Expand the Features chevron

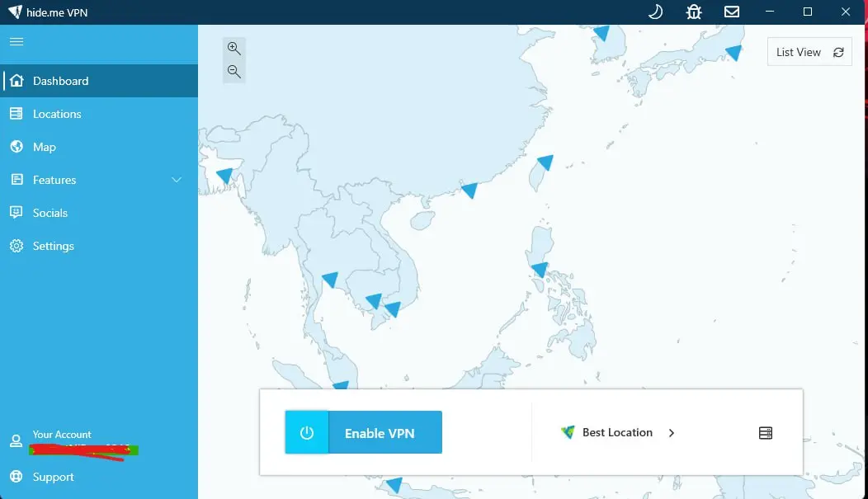pos(177,180)
